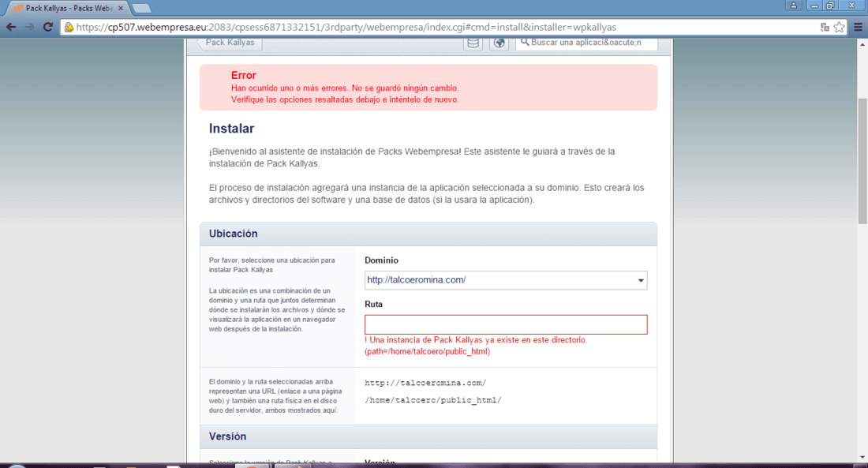Click the security padlock warning icon

click(x=69, y=27)
